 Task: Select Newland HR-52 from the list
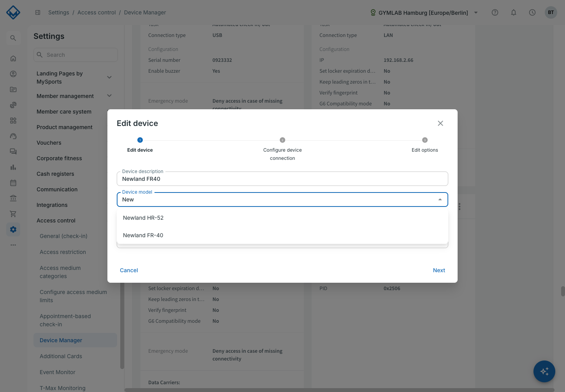pos(282,218)
